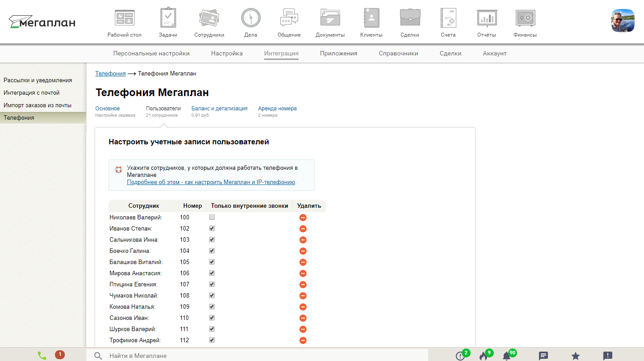Image resolution: width=644 pixels, height=361 pixels.
Task: Click the Сотрудник column header
Action: coord(144,206)
